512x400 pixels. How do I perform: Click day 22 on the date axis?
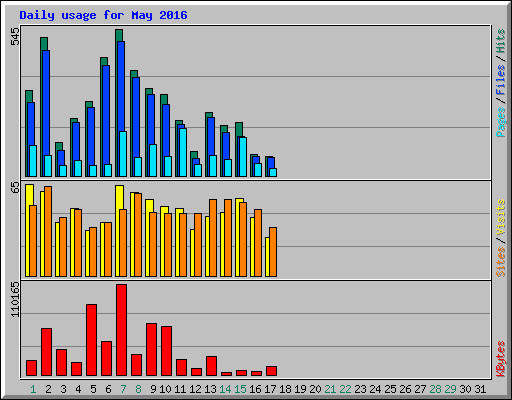345,389
